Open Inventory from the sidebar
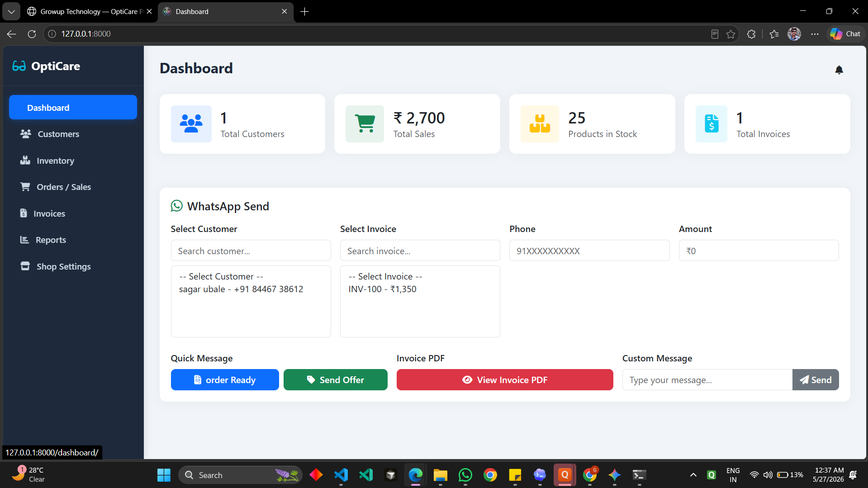The image size is (868, 488). (73, 161)
